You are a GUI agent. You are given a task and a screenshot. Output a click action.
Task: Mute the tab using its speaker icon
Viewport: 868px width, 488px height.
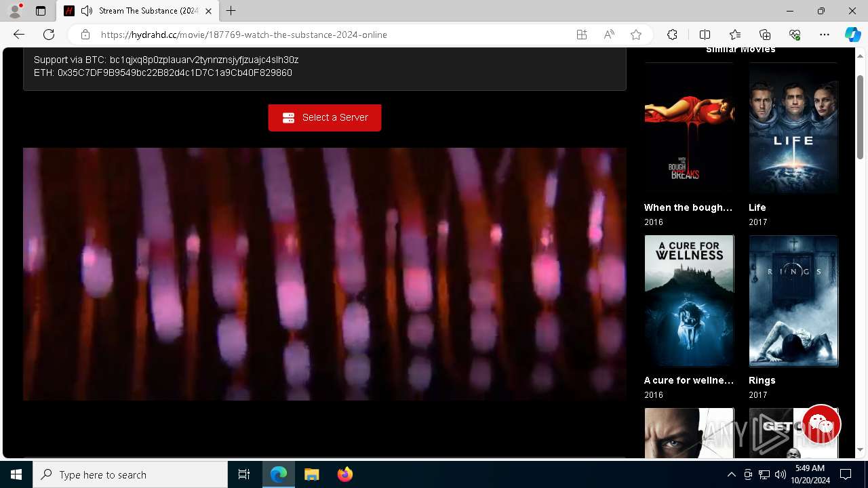coord(87,11)
